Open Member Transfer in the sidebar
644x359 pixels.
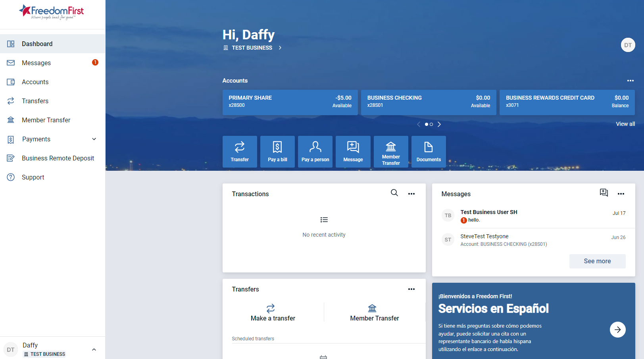pyautogui.click(x=52, y=120)
